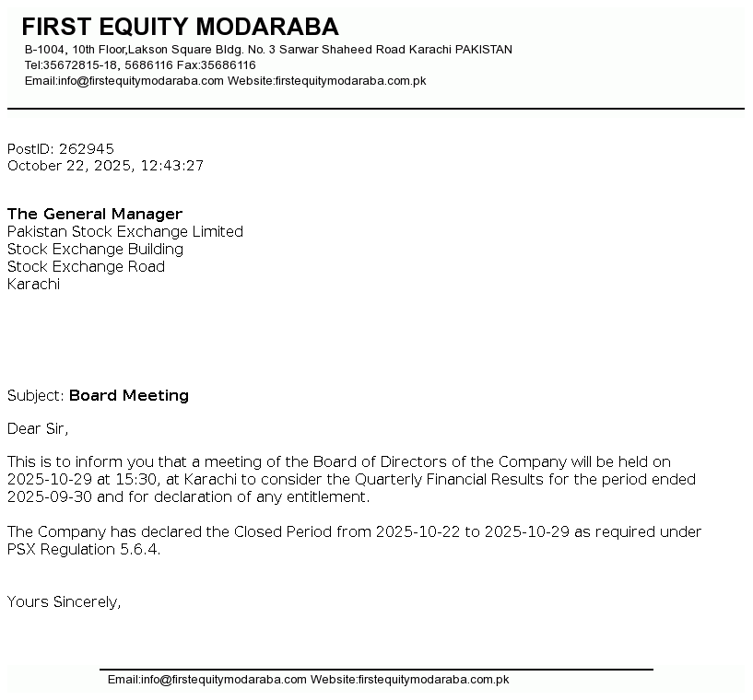Click the Stock Exchange Road line
The image size is (753, 700).
point(86,266)
